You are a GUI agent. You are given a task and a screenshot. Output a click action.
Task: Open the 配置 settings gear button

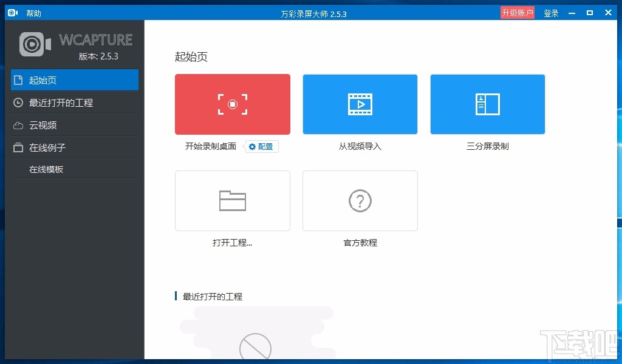(261, 146)
